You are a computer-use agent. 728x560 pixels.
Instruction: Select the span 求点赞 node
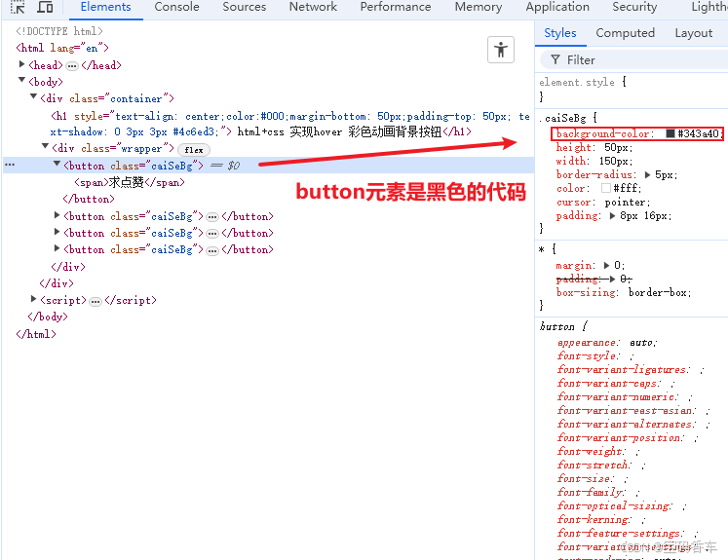point(130,182)
